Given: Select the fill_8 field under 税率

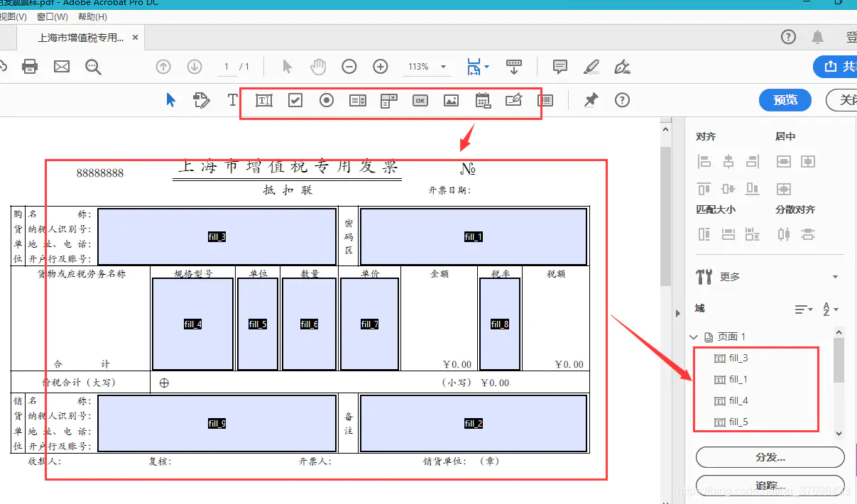Looking at the screenshot, I should point(500,324).
